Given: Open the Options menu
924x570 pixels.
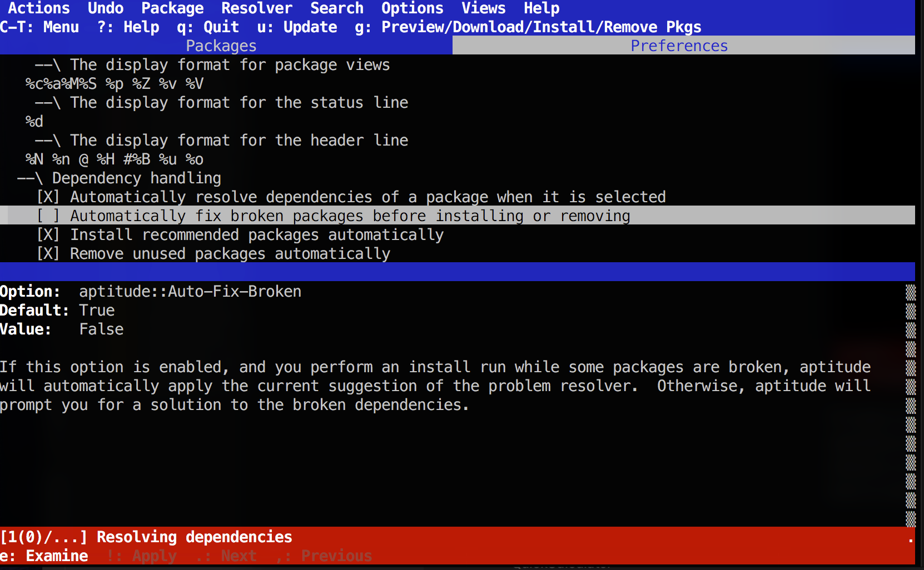Looking at the screenshot, I should [412, 8].
